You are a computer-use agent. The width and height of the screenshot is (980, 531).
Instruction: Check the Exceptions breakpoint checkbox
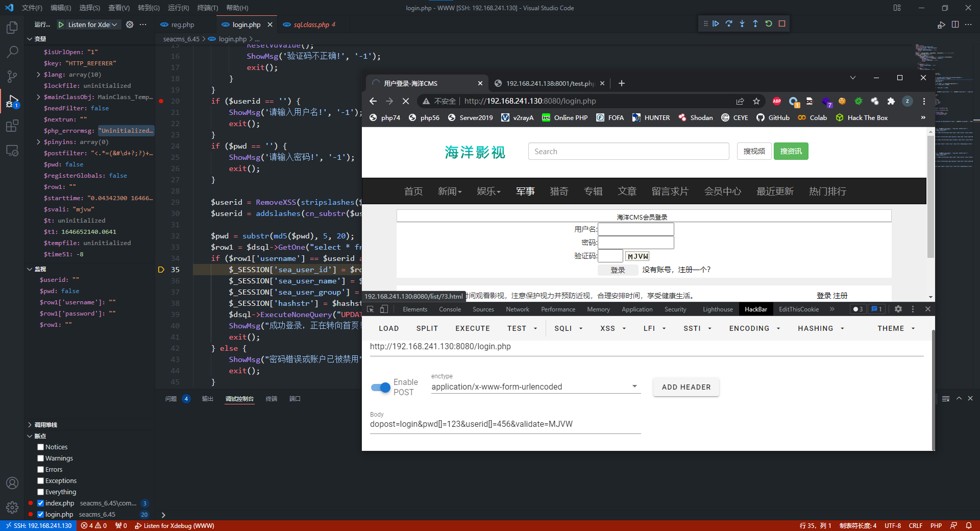point(41,480)
